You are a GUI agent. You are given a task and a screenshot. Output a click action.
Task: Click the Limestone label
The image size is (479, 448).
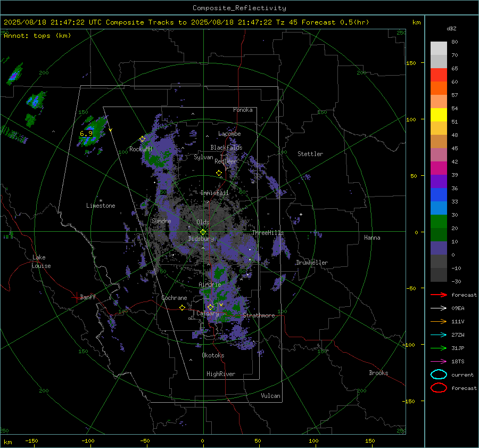[x=101, y=206]
